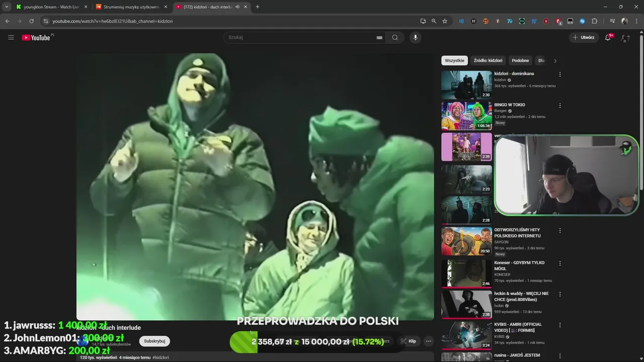Screen dimensions: 644x362
Task: Open the browser Extensions puzzle icon
Action: [x=595, y=21]
